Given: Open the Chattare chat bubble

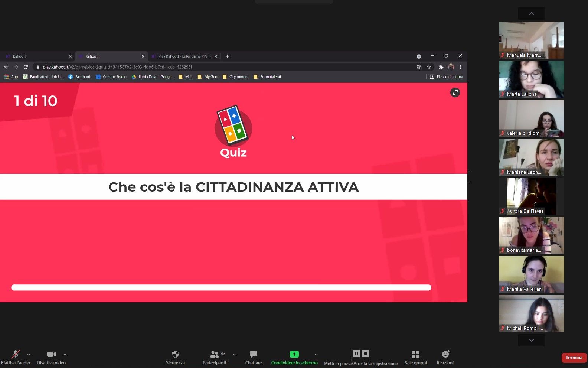Looking at the screenshot, I should pyautogui.click(x=254, y=354).
